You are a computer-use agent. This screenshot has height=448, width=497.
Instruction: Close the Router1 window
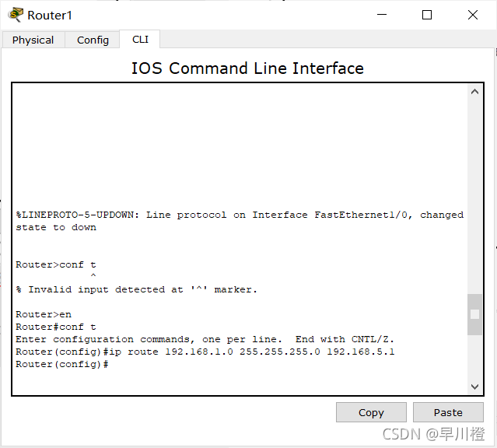472,15
